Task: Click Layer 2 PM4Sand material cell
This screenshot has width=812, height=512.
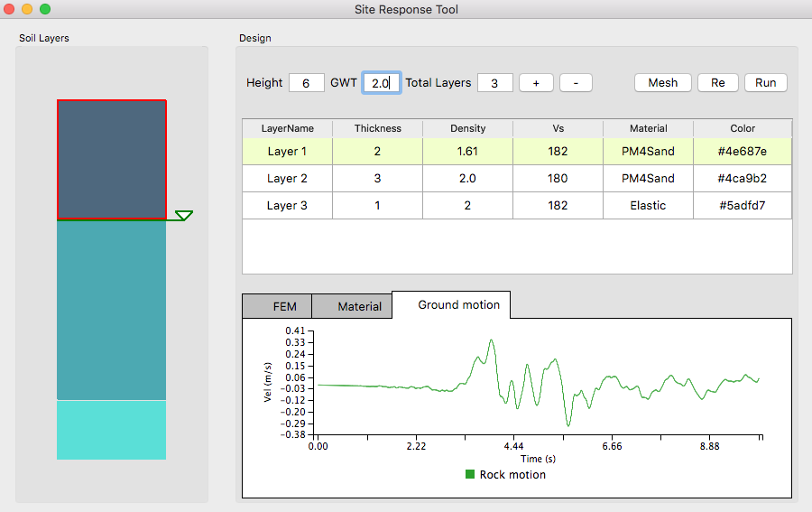Action: click(648, 178)
